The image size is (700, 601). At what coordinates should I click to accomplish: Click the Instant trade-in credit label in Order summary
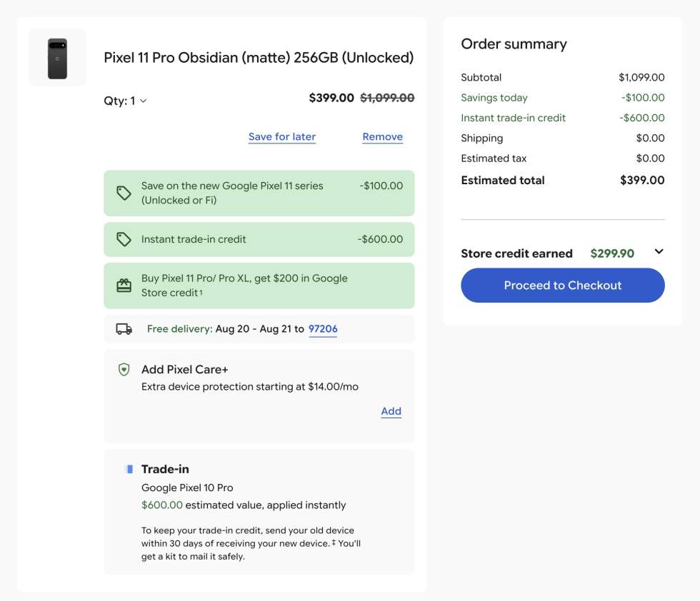coord(513,118)
